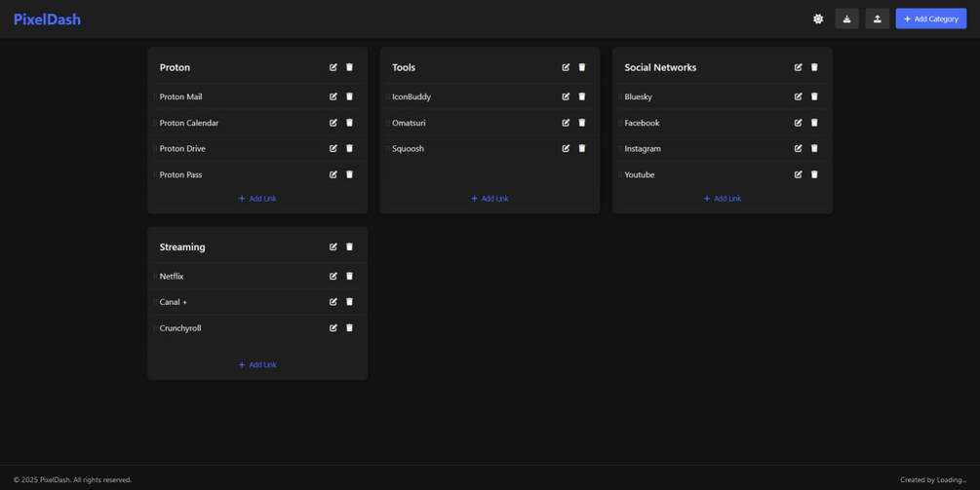The height and width of the screenshot is (490, 980).
Task: Delete the Omatsuri link
Action: (582, 123)
